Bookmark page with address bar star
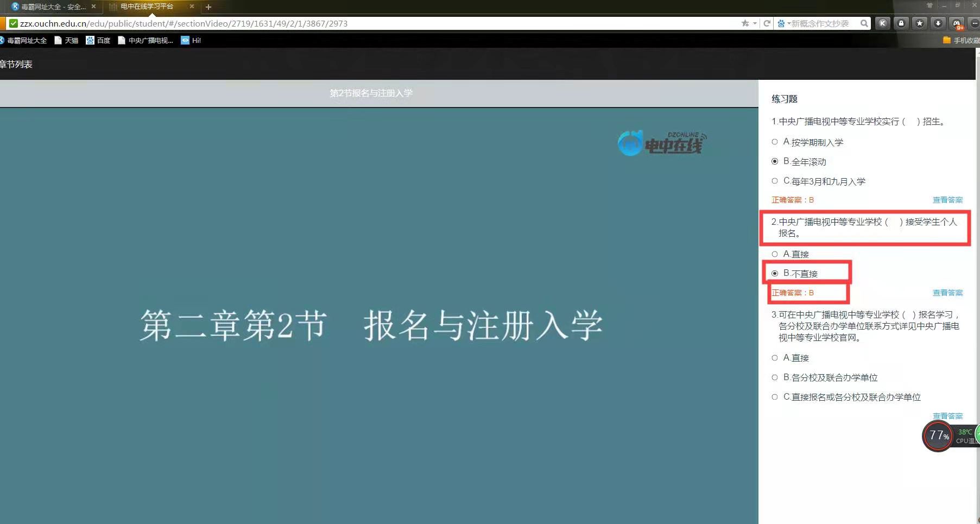Viewport: 980px width, 524px height. click(745, 23)
